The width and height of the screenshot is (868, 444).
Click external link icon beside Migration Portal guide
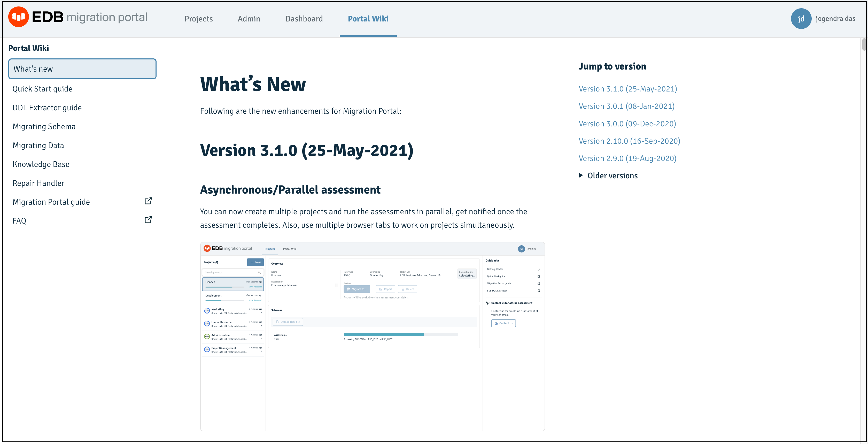(x=148, y=201)
